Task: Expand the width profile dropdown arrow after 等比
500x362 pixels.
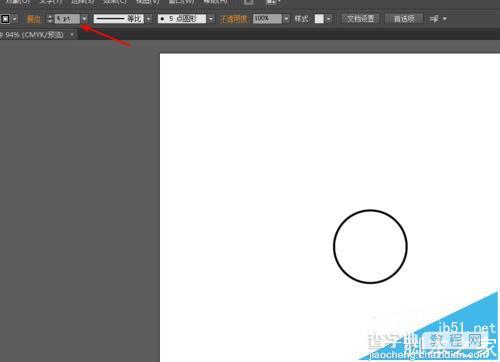Action: click(x=149, y=19)
